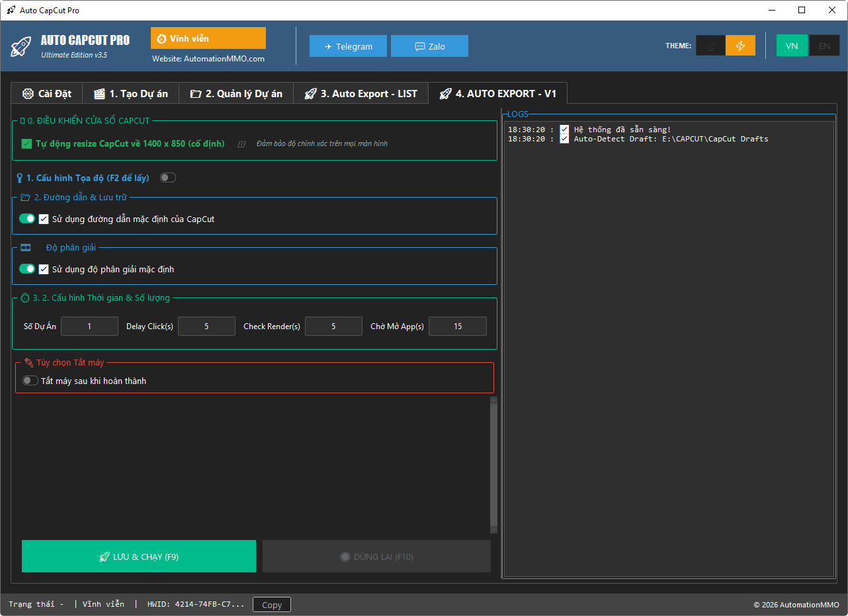848x616 pixels.
Task: Open the 1. Tạo Dự án tab
Action: click(130, 93)
